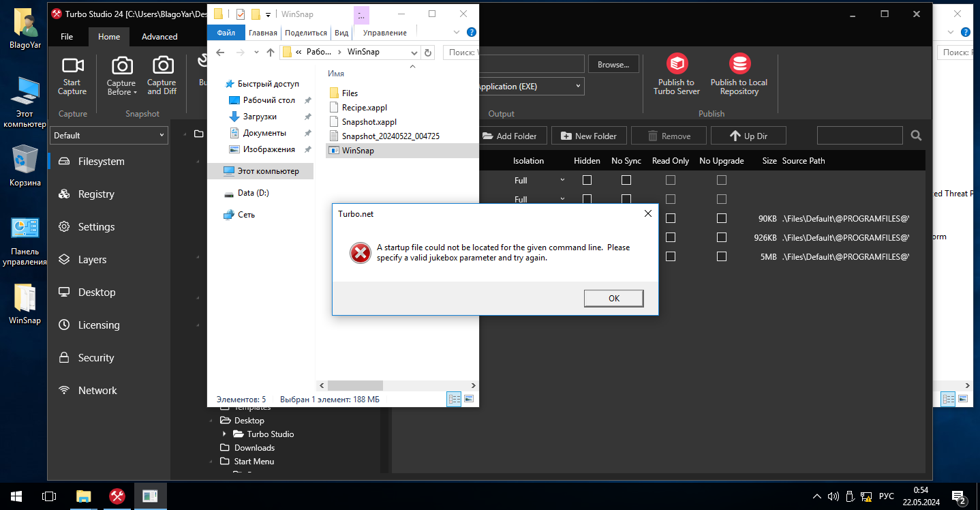The width and height of the screenshot is (980, 510).
Task: Select the Панель управления desktop icon
Action: click(25, 241)
